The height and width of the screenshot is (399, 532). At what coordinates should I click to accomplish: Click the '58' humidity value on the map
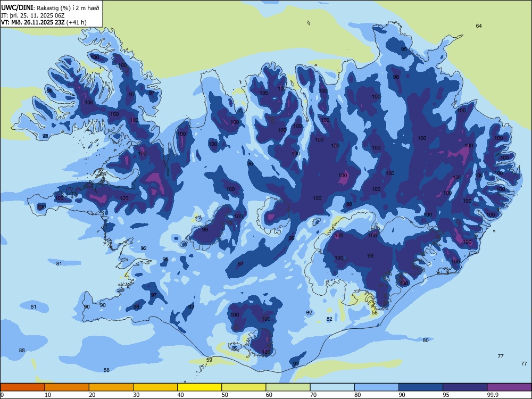(375, 312)
